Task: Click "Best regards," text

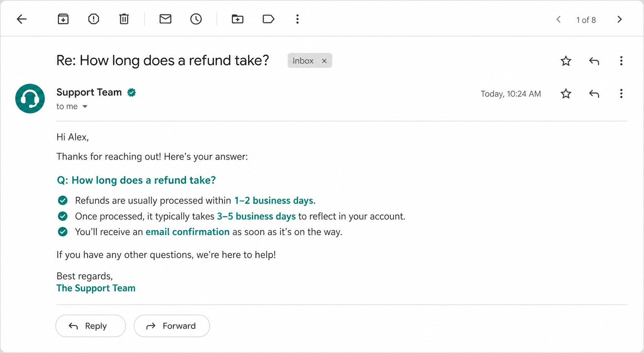Action: coord(84,276)
